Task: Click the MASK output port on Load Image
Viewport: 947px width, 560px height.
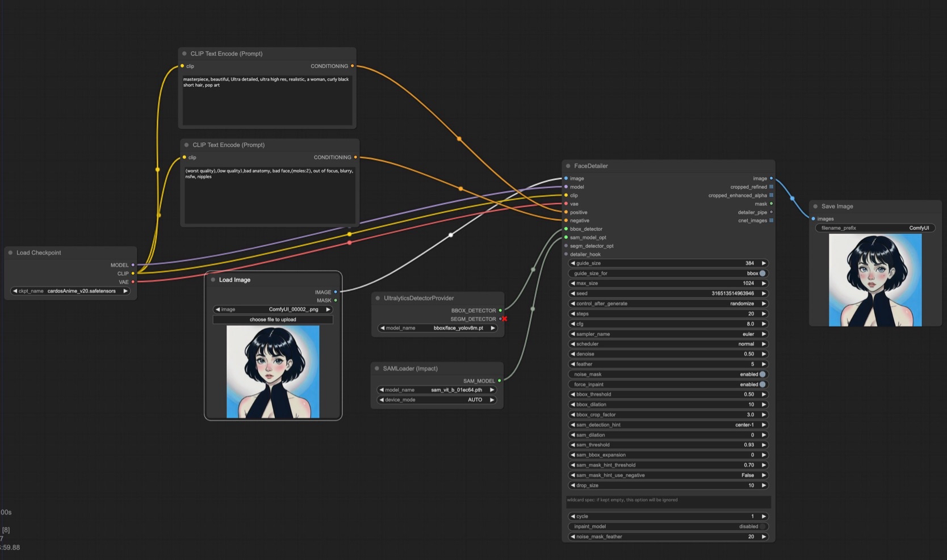Action: pos(336,300)
